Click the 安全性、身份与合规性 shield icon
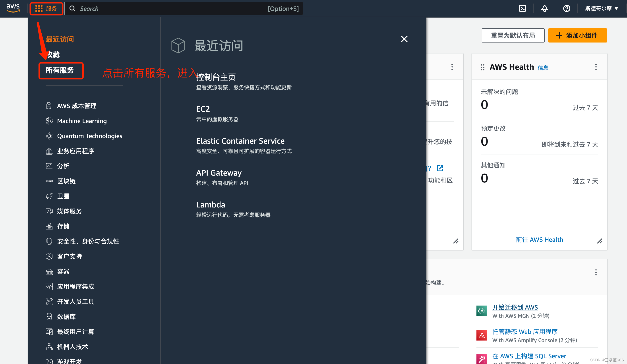 (49, 241)
